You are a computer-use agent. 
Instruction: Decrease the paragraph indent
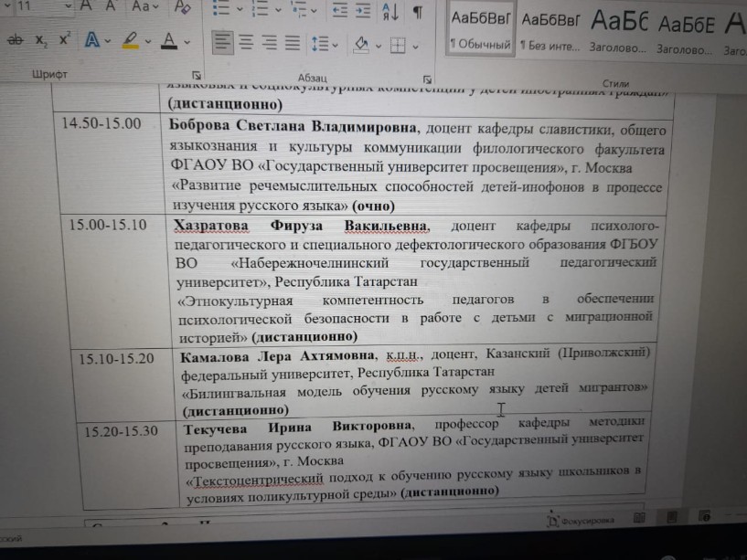[x=340, y=10]
